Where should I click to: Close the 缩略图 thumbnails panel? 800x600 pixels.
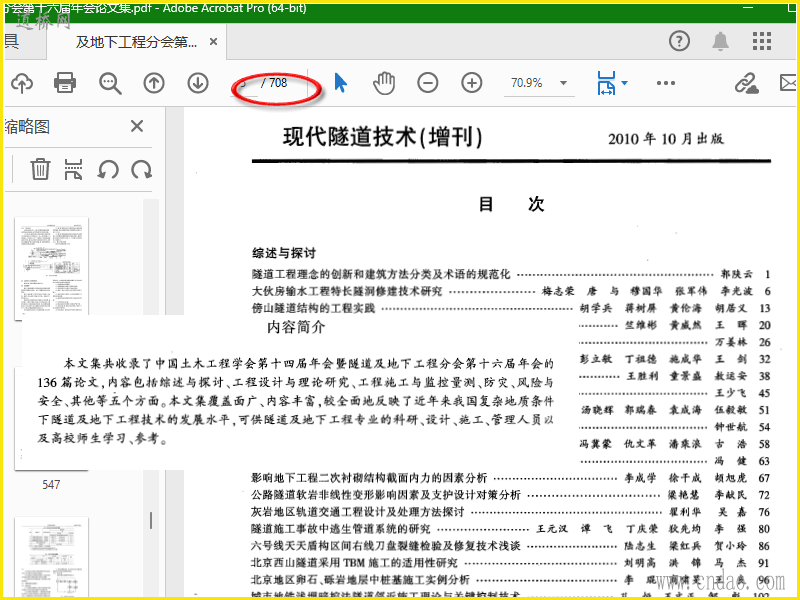(x=137, y=126)
